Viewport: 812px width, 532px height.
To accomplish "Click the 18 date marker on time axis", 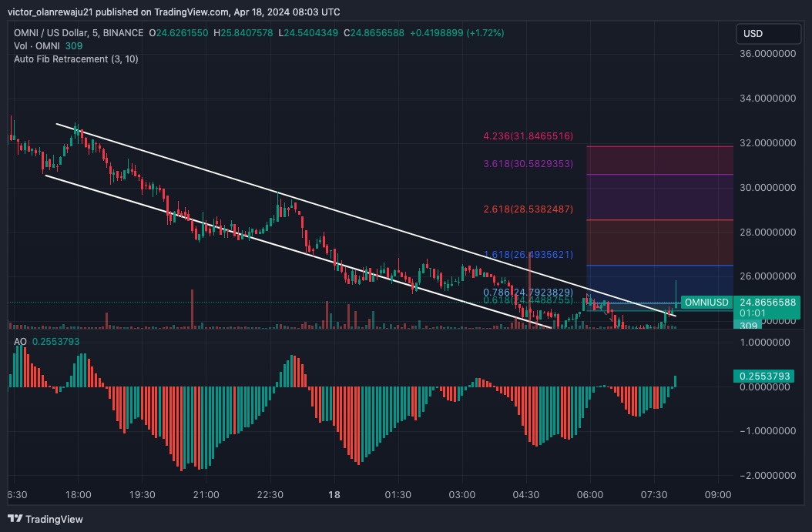I will click(x=334, y=494).
